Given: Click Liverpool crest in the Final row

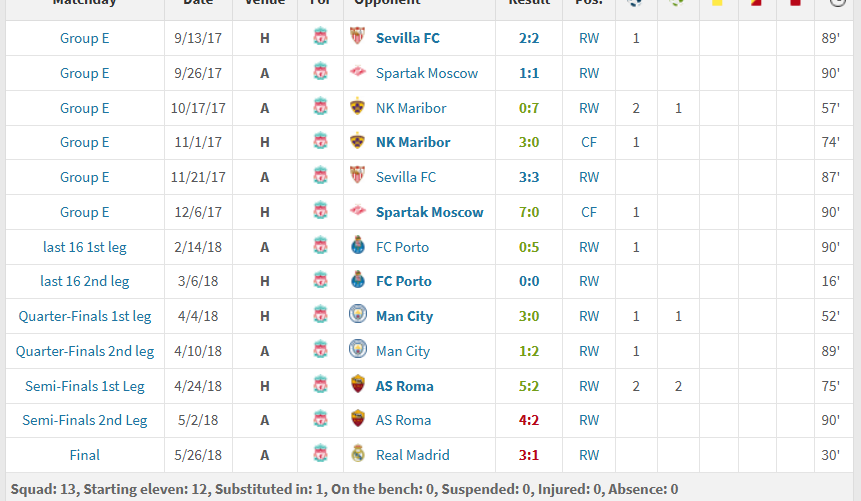Looking at the screenshot, I should pyautogui.click(x=320, y=454).
